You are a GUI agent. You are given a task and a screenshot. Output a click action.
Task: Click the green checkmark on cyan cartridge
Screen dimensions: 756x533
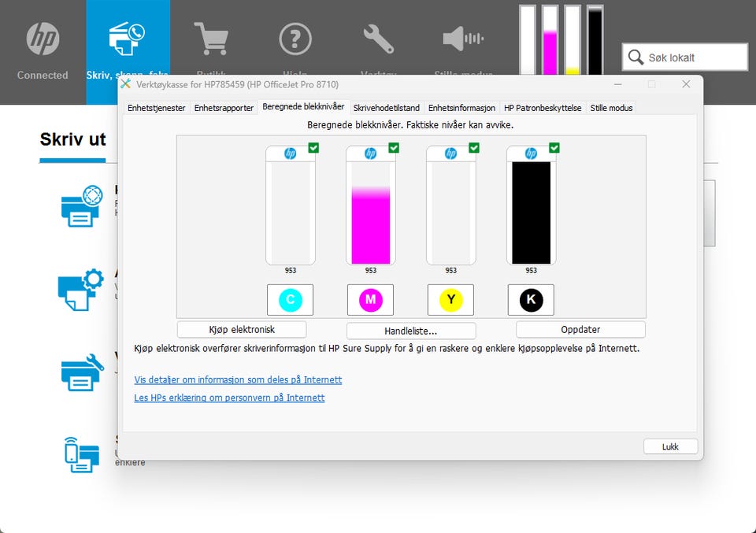click(313, 147)
